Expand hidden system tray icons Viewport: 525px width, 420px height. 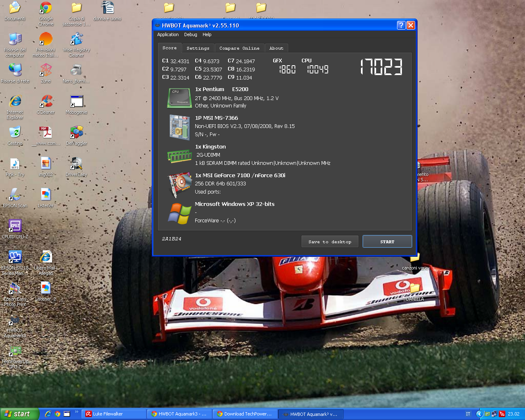coord(479,414)
